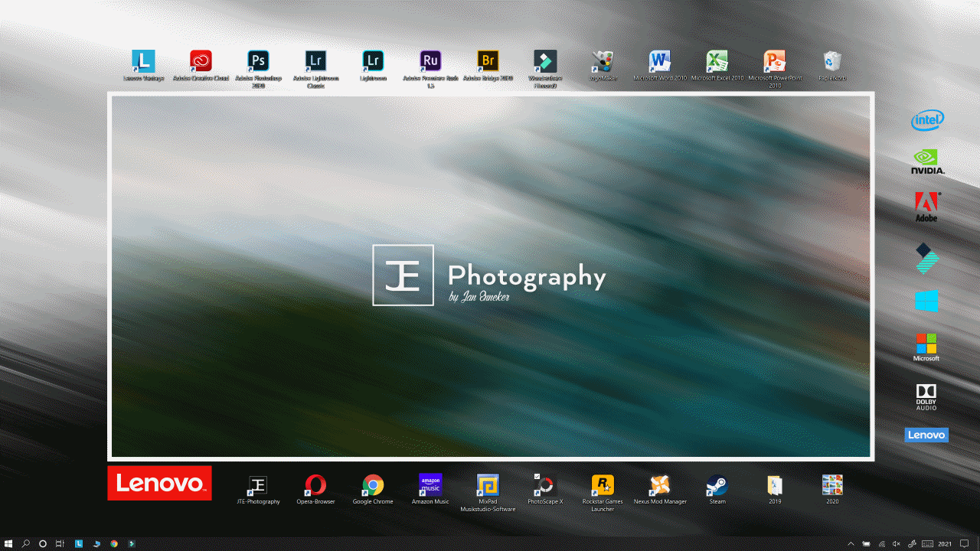This screenshot has width=980, height=551.
Task: Select the Adobe Lightroom Classic icon
Action: click(315, 69)
